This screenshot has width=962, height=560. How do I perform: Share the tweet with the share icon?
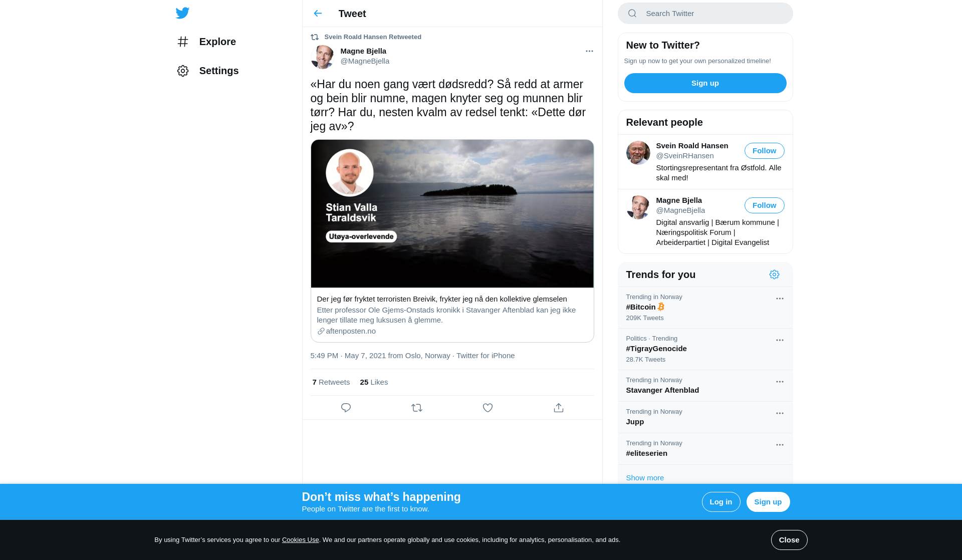pyautogui.click(x=559, y=408)
